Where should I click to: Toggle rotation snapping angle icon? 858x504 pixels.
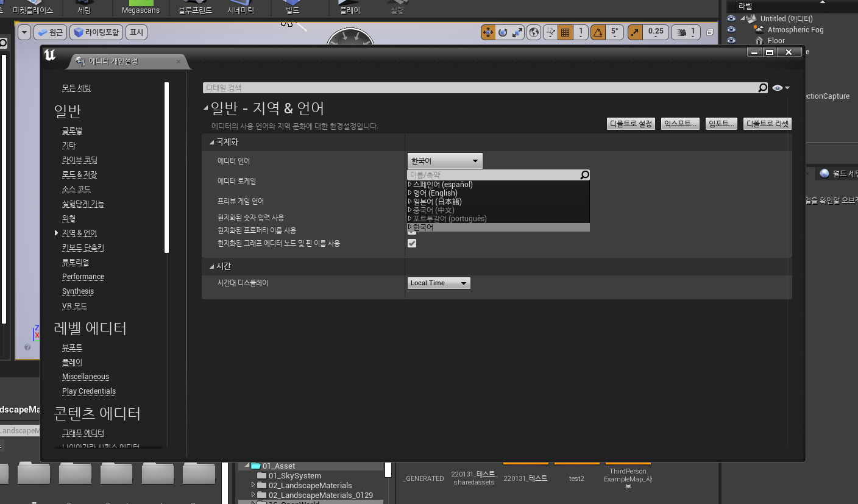(x=598, y=32)
